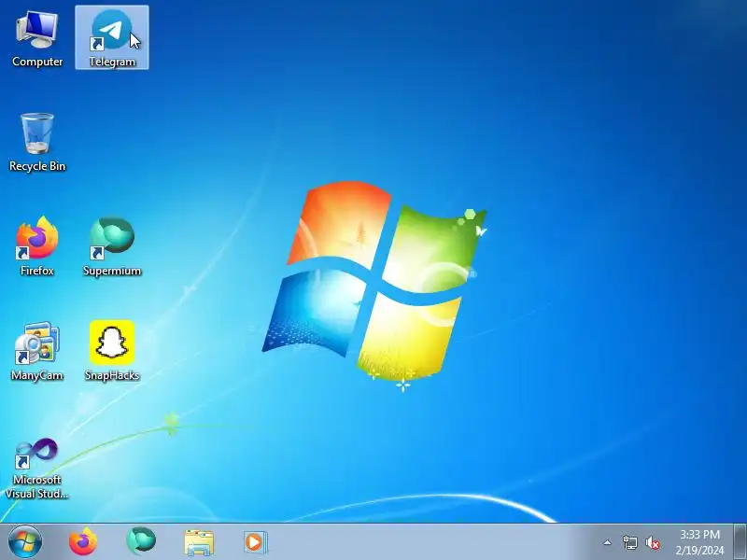Open the muted volume tray icon

point(653,542)
